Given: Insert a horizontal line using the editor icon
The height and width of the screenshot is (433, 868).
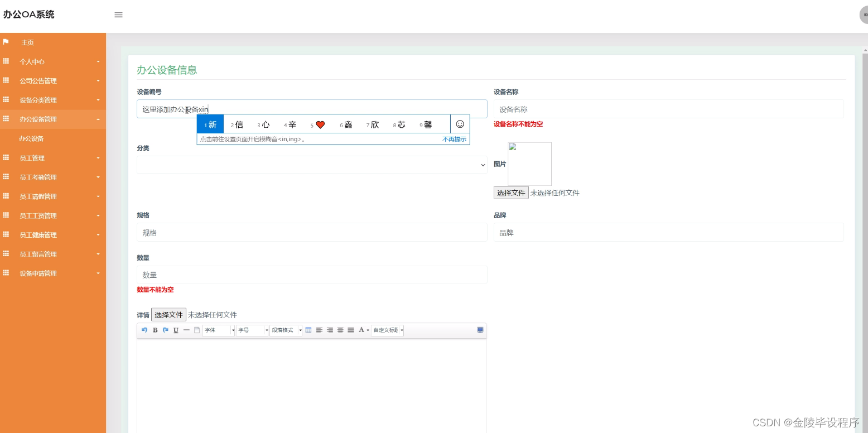Looking at the screenshot, I should click(186, 330).
